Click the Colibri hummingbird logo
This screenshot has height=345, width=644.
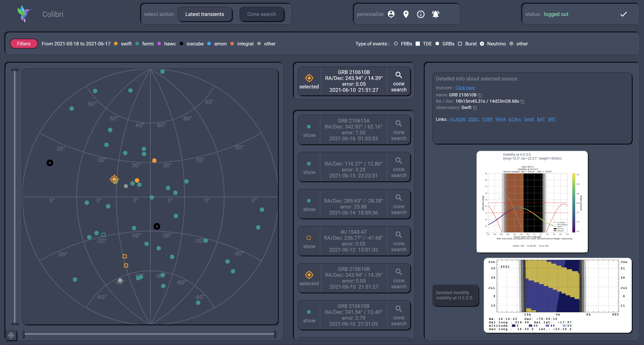[24, 14]
